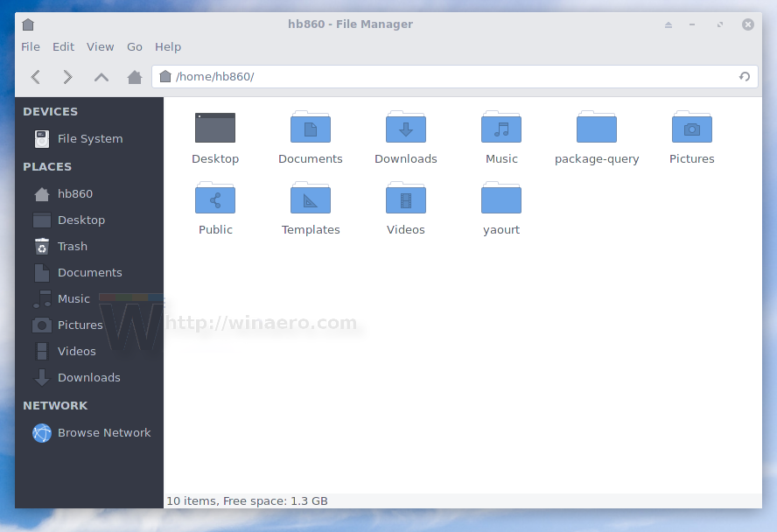
Task: Collapse the DEVICES section header
Action: (x=48, y=111)
